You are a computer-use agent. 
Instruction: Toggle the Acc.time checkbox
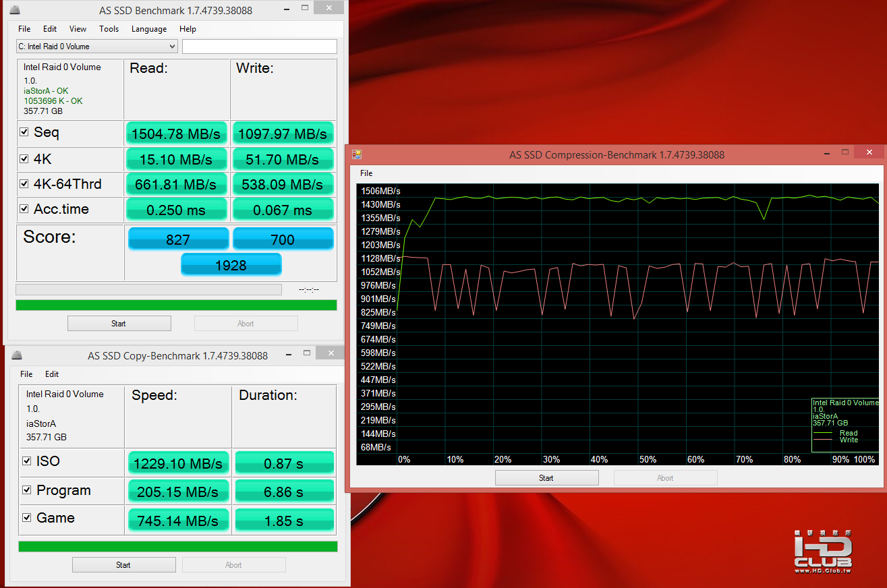[24, 209]
